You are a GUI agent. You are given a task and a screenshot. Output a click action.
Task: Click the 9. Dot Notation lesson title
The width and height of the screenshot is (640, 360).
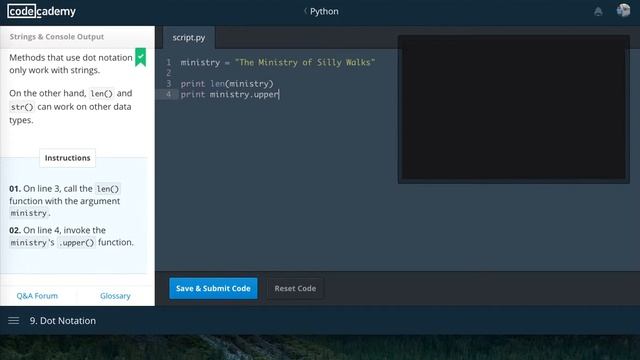62,321
